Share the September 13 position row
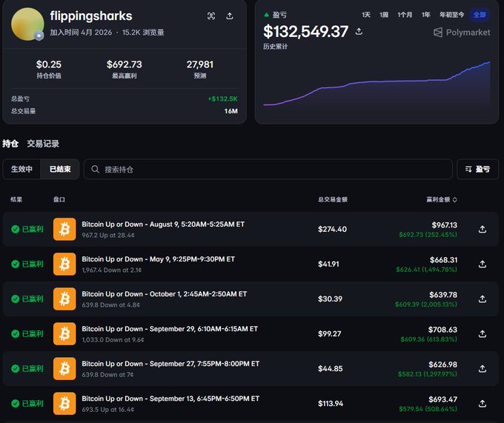504x423 pixels. pyautogui.click(x=483, y=404)
